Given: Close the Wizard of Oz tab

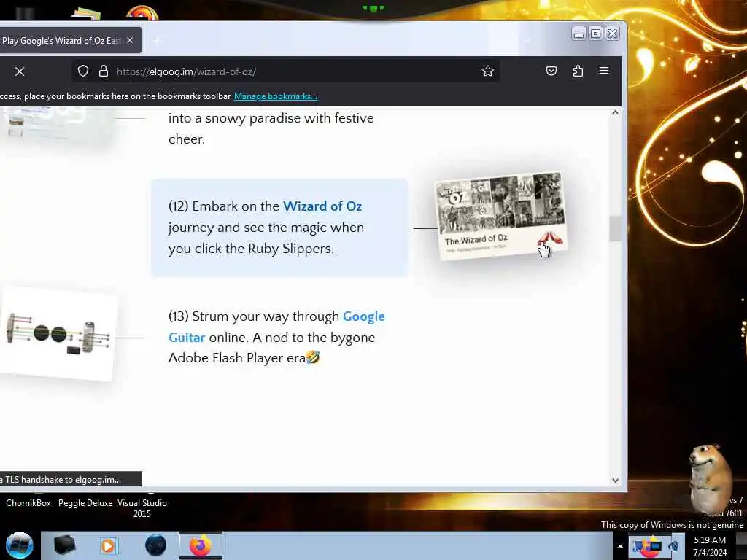Looking at the screenshot, I should 130,41.
